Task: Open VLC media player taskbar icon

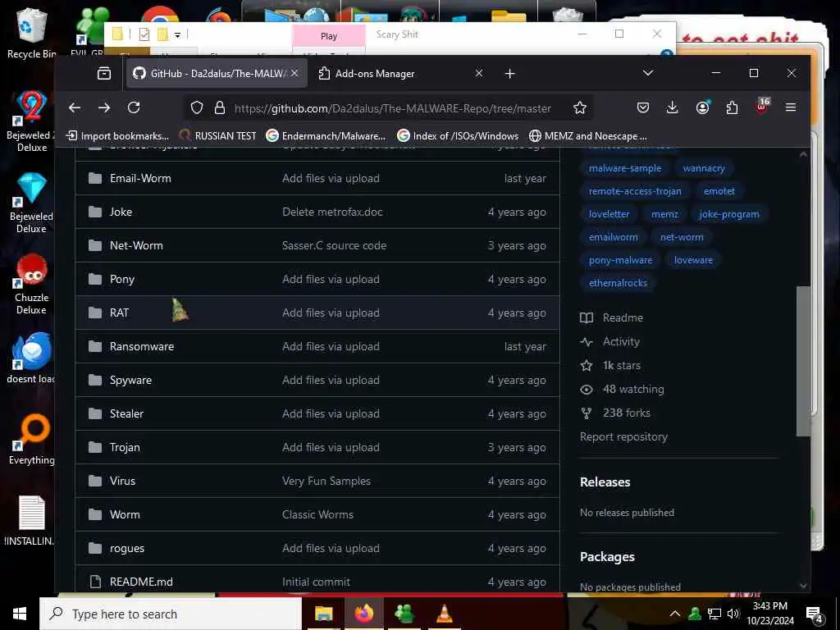Action: click(444, 614)
